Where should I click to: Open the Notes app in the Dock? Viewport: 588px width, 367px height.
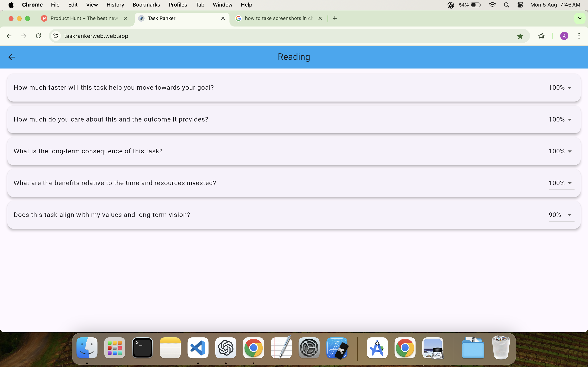[170, 348]
